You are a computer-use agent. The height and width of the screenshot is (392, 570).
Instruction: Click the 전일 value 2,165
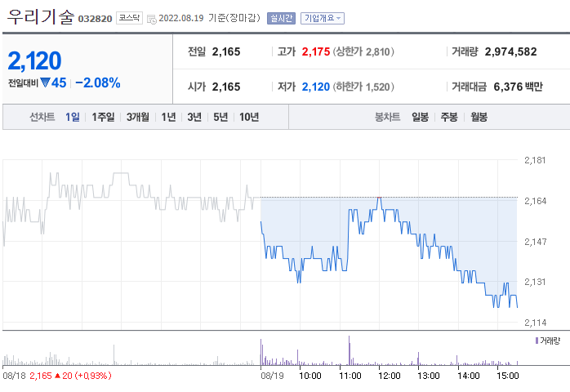tap(226, 51)
